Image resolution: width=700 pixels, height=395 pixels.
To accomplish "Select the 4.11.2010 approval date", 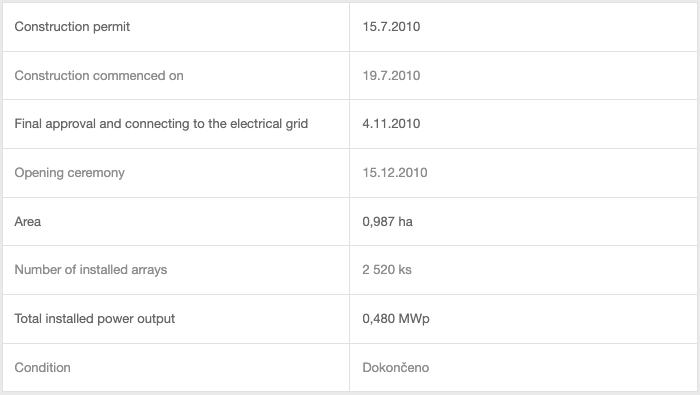I will 391,124.
